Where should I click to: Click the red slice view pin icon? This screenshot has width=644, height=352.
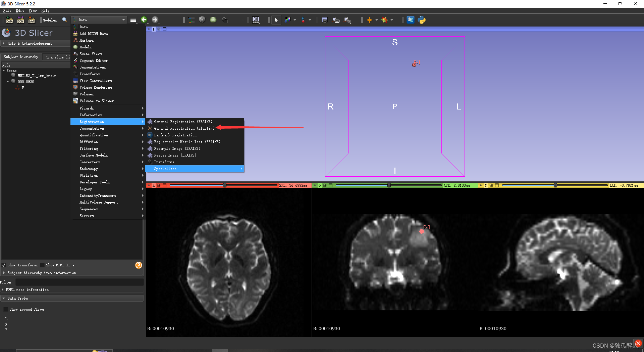coord(148,185)
